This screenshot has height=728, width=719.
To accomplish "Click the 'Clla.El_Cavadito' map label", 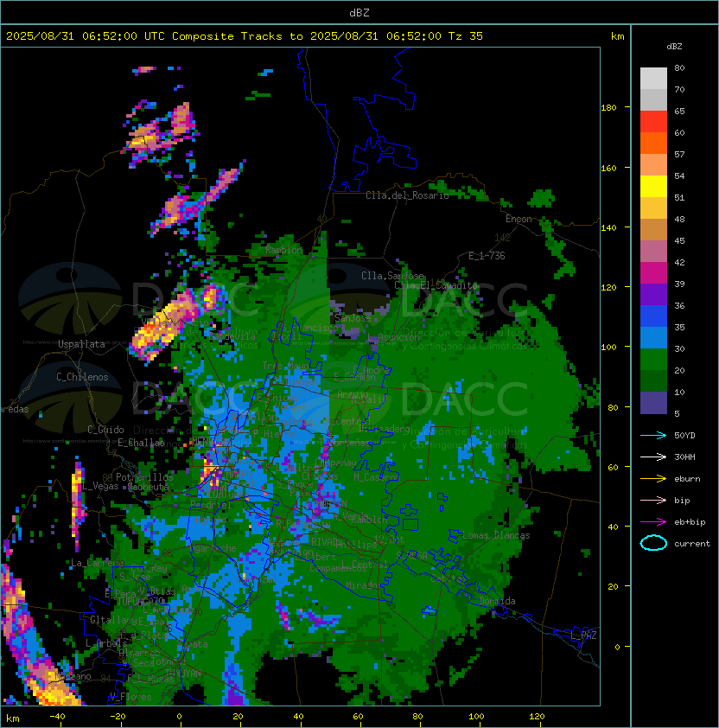I will click(x=436, y=285).
